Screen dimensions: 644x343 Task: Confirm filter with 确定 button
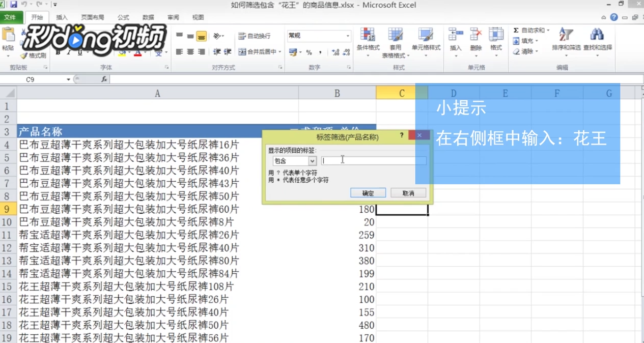coord(368,193)
